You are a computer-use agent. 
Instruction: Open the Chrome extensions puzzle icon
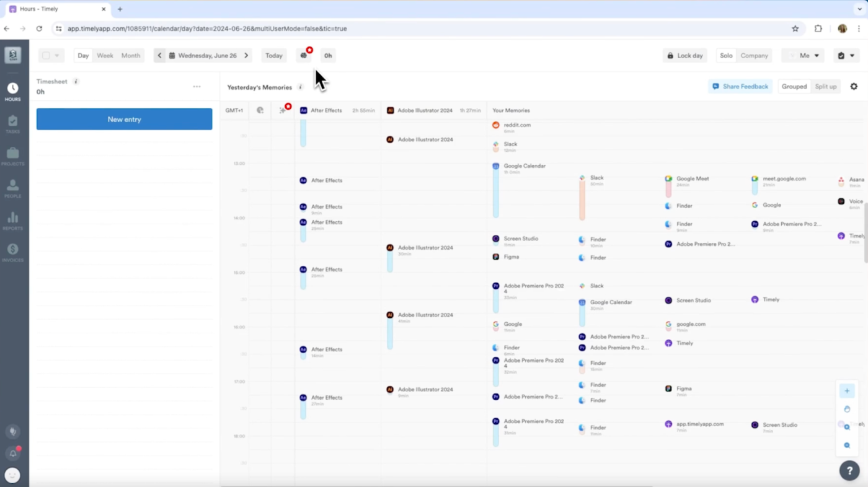tap(818, 29)
